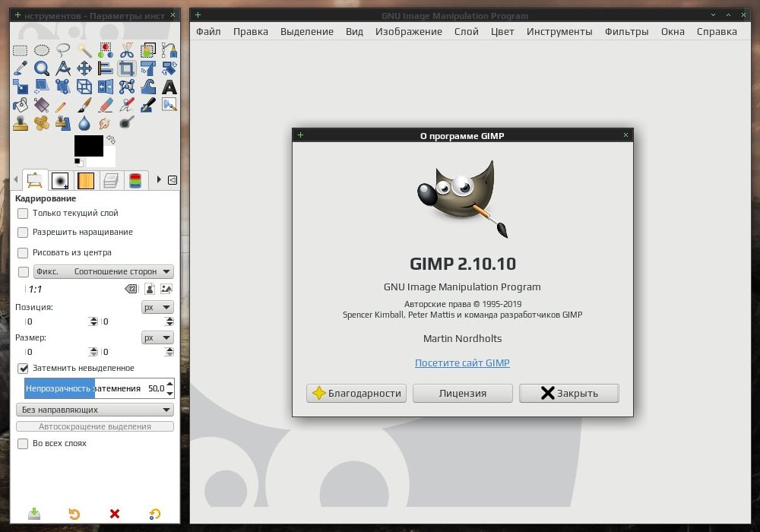Image resolution: width=760 pixels, height=532 pixels.
Task: Show more dock tabs with right arrow
Action: pyautogui.click(x=159, y=180)
